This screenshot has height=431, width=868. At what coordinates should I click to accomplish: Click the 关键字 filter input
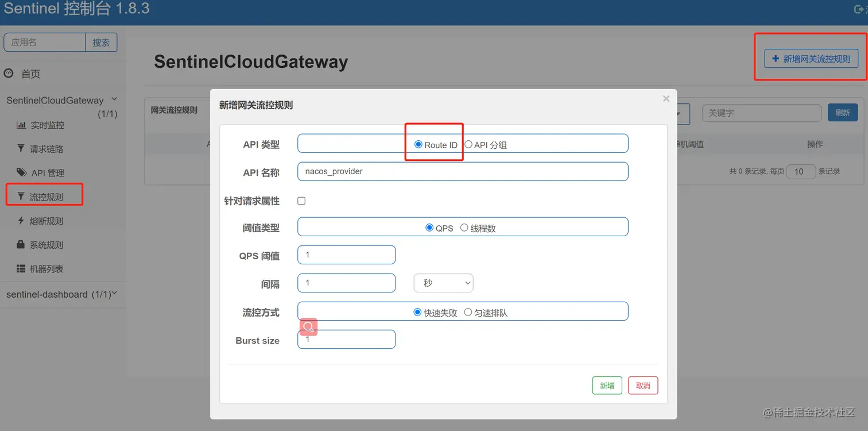point(762,113)
